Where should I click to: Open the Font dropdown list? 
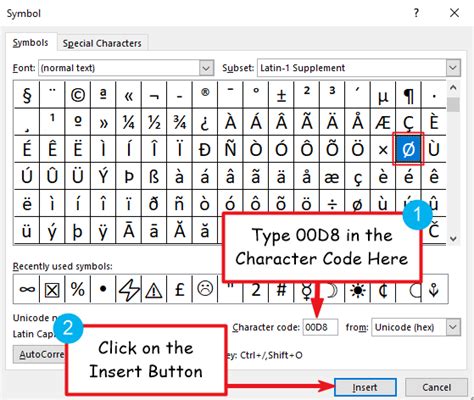pyautogui.click(x=206, y=68)
